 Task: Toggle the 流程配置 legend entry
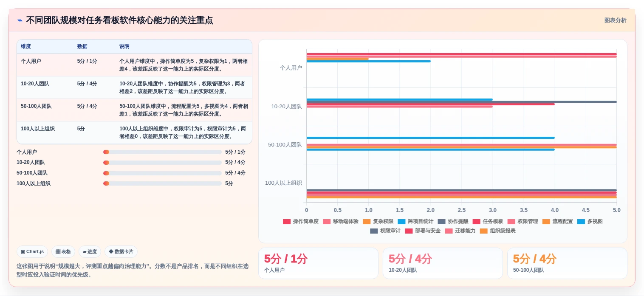pos(557,221)
